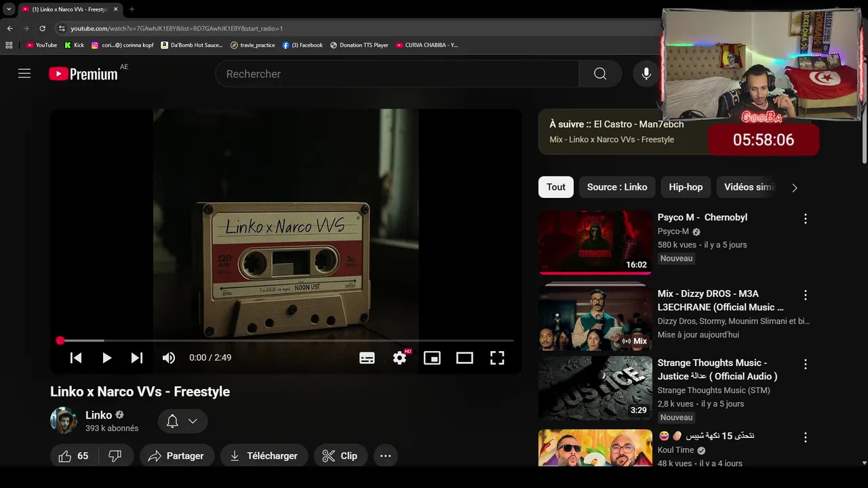Create a Clip with scissors button
Image resolution: width=868 pixels, height=488 pixels.
click(x=340, y=456)
